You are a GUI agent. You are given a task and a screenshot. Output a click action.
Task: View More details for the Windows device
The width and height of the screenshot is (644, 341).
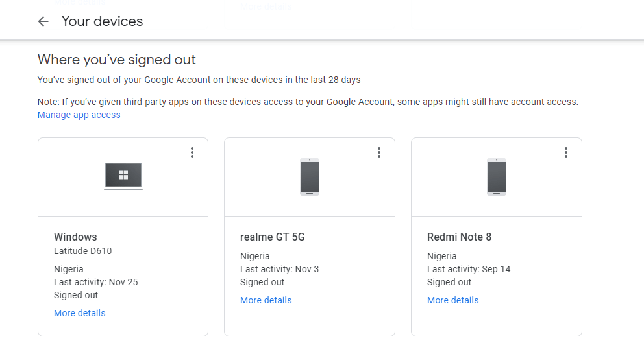[80, 313]
